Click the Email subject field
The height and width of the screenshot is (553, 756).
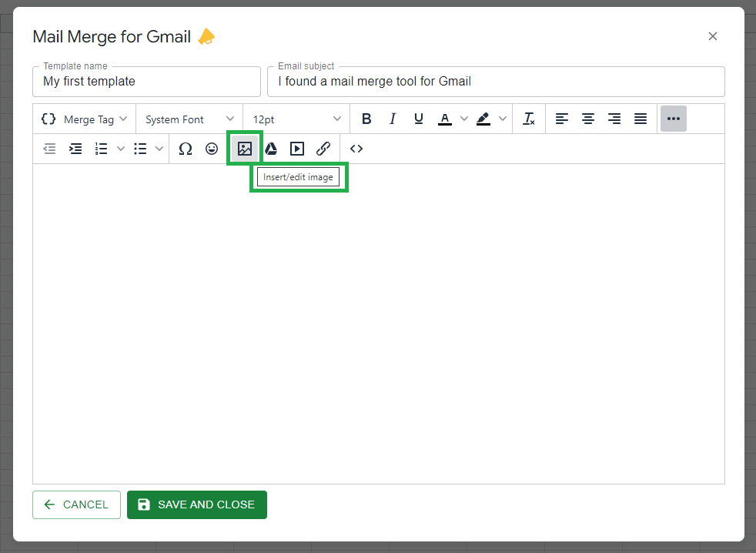[496, 82]
